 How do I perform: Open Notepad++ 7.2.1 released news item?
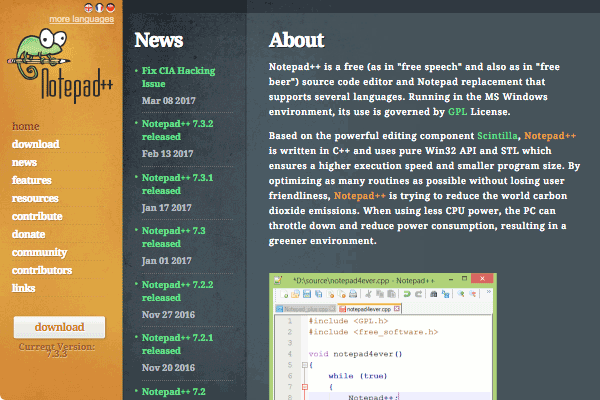click(177, 344)
